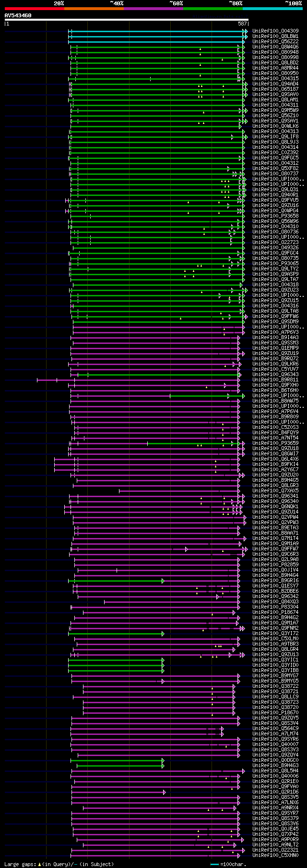
Task: Click the query end position 587
Action: (242, 24)
